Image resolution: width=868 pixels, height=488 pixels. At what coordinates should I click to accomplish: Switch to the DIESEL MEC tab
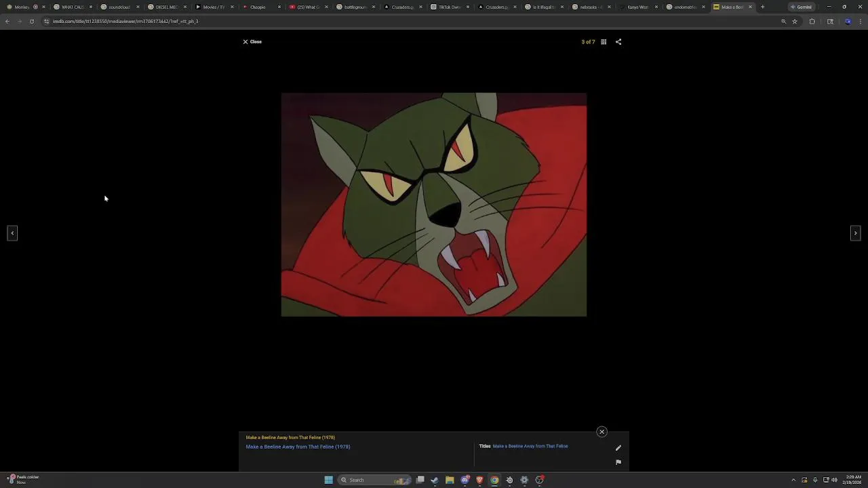pyautogui.click(x=166, y=7)
